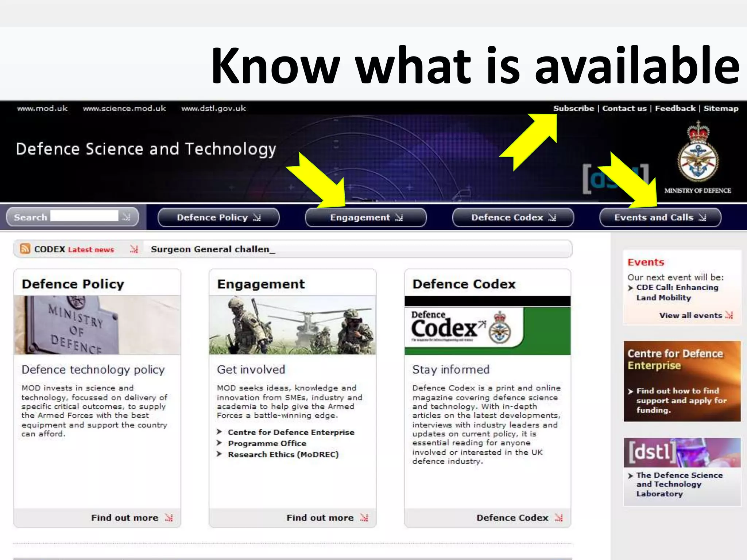
Task: Click the Defence Codex link at card bottom
Action: [512, 518]
